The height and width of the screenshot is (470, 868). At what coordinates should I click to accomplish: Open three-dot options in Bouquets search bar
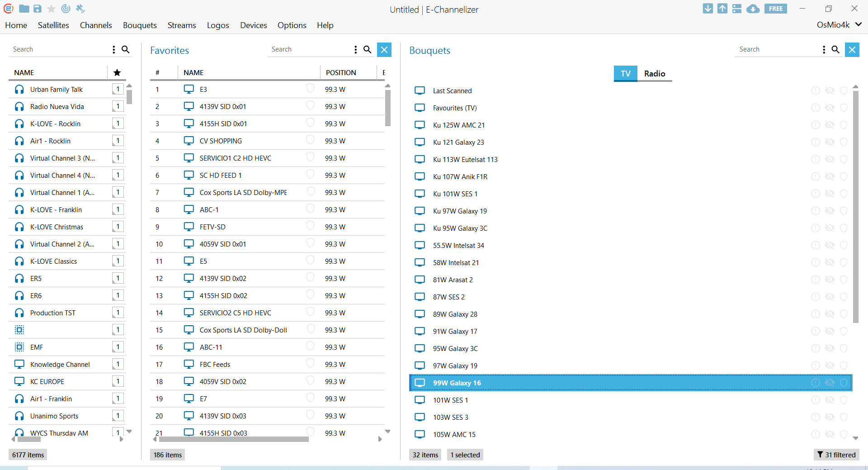(824, 50)
